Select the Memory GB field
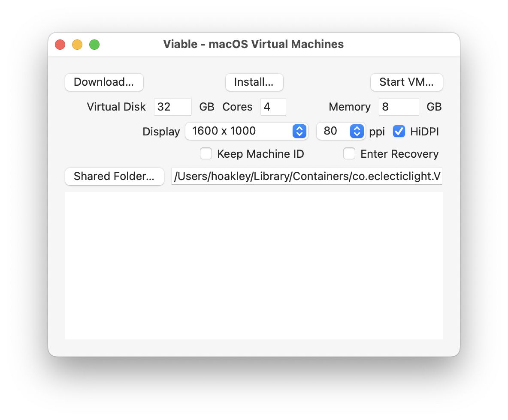Viewport: 508px width, 420px height. tap(399, 106)
